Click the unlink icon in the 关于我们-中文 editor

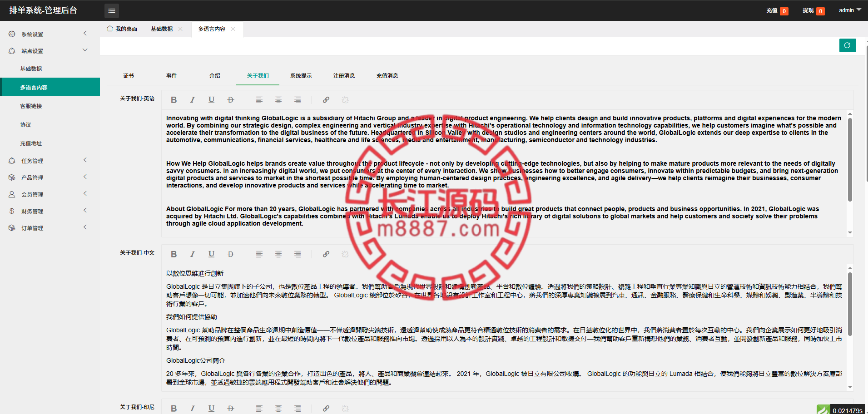(x=345, y=254)
